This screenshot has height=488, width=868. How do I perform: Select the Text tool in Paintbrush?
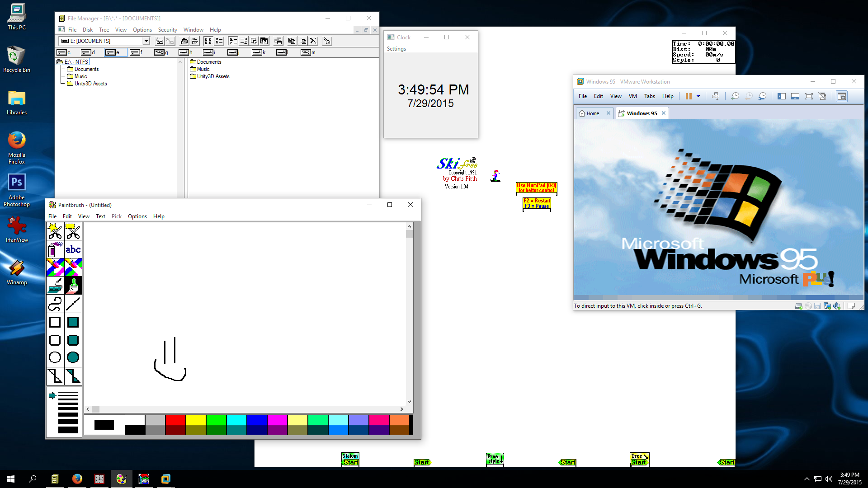73,250
